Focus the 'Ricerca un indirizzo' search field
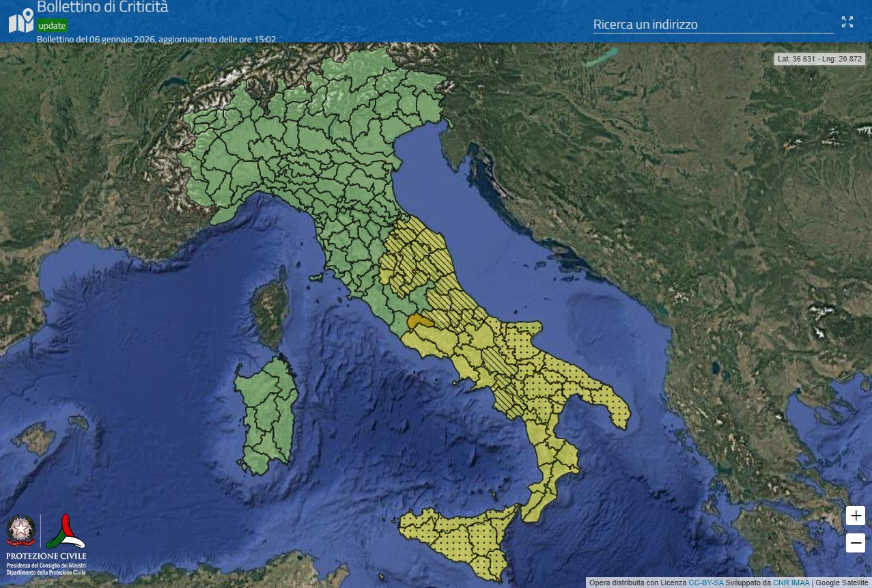The height and width of the screenshot is (588, 872). pyautogui.click(x=712, y=25)
